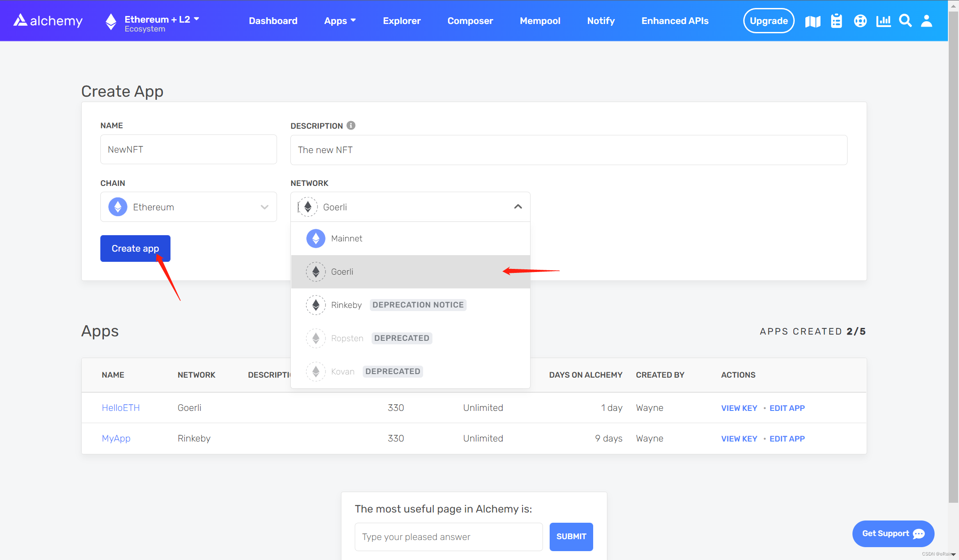
Task: Click the search magnifier icon
Action: [x=905, y=20]
